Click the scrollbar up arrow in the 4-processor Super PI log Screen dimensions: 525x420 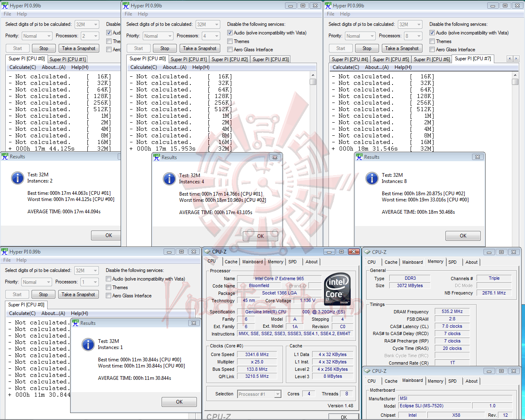click(x=313, y=75)
